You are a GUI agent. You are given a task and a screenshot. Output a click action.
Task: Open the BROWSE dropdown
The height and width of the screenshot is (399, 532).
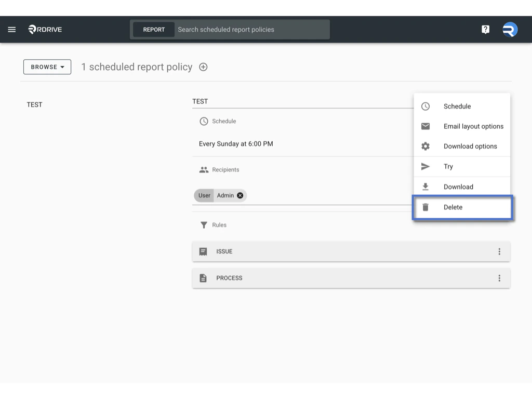click(x=47, y=66)
